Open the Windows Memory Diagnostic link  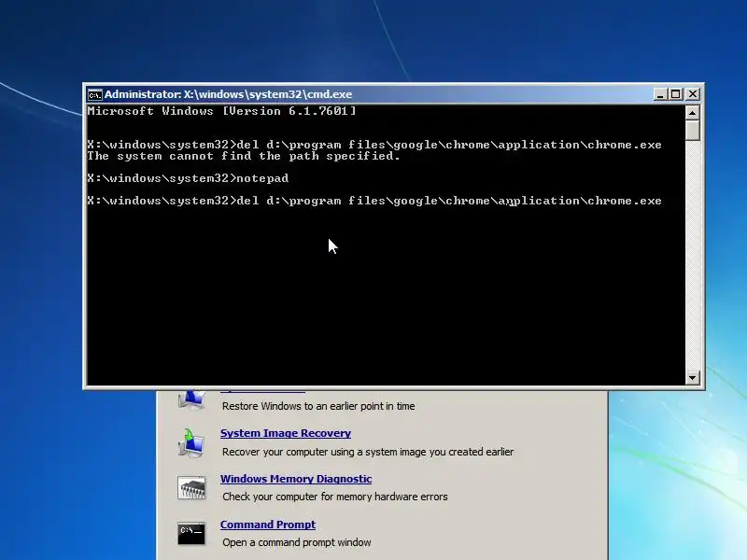click(x=296, y=479)
